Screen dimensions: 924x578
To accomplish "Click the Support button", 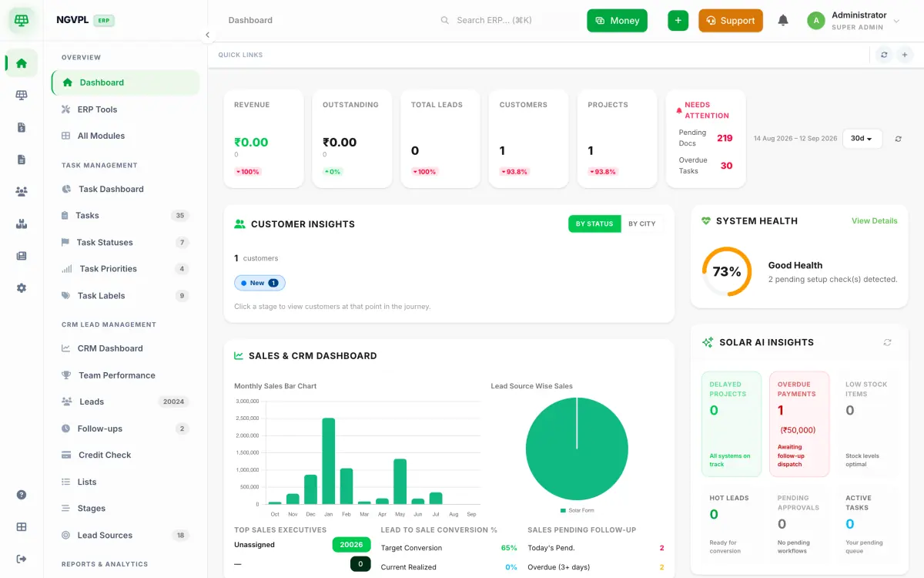I will (731, 21).
